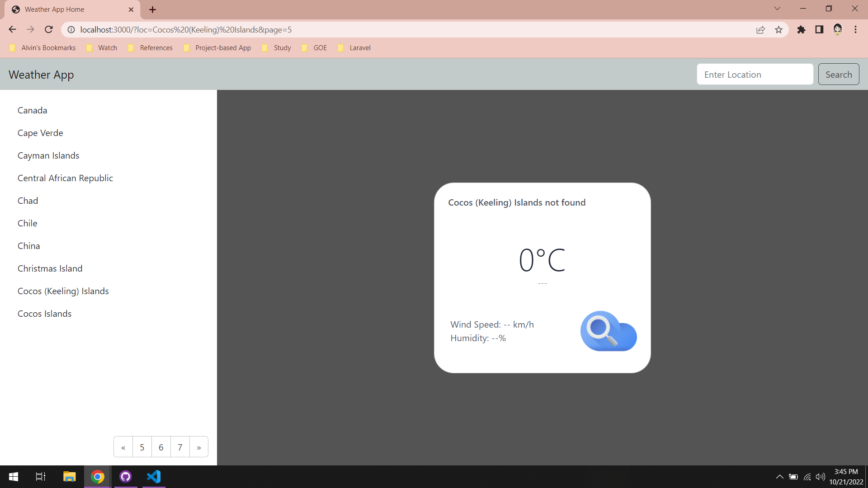This screenshot has width=868, height=488.
Task: Click the address bar URL
Action: [x=186, y=30]
